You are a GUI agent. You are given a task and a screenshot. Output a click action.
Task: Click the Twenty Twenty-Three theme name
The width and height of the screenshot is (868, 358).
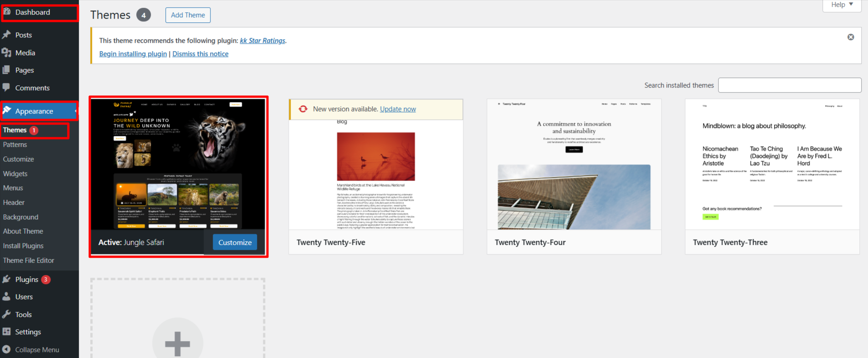(730, 242)
